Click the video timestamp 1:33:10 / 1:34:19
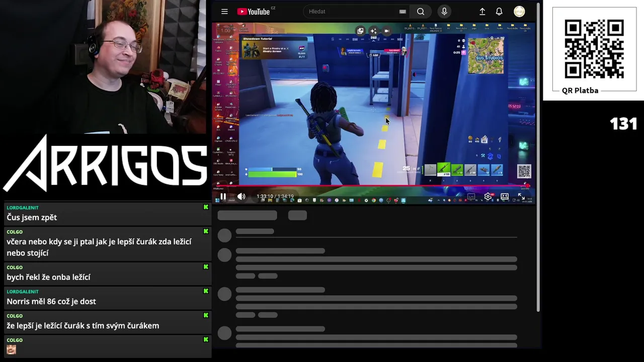 pyautogui.click(x=275, y=197)
